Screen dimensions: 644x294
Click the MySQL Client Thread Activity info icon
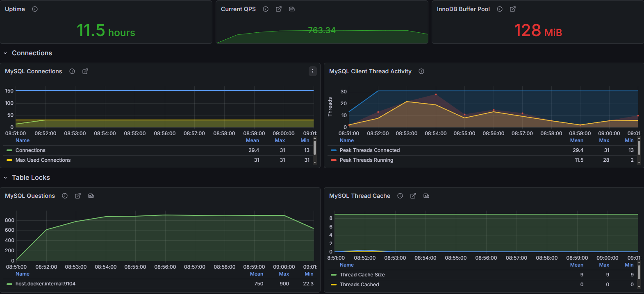click(x=421, y=71)
